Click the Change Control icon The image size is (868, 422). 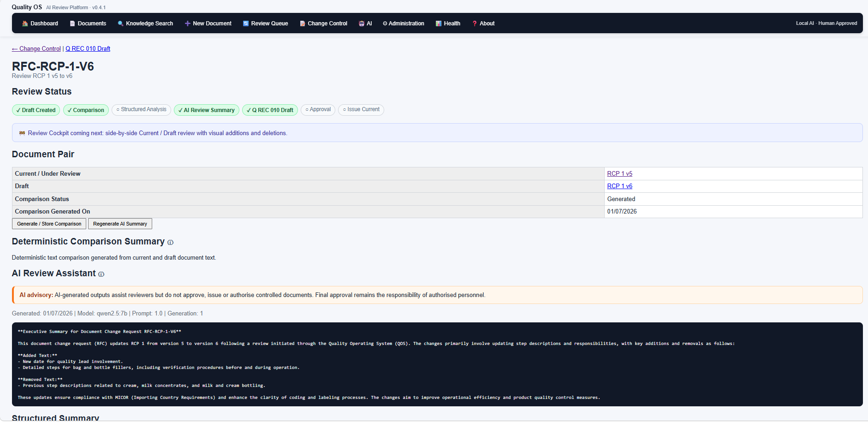[303, 24]
